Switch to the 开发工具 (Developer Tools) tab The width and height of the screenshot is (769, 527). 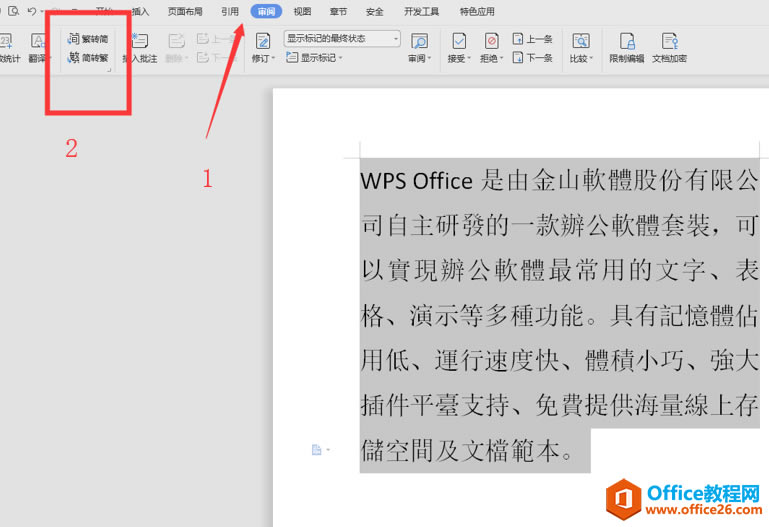coord(421,11)
